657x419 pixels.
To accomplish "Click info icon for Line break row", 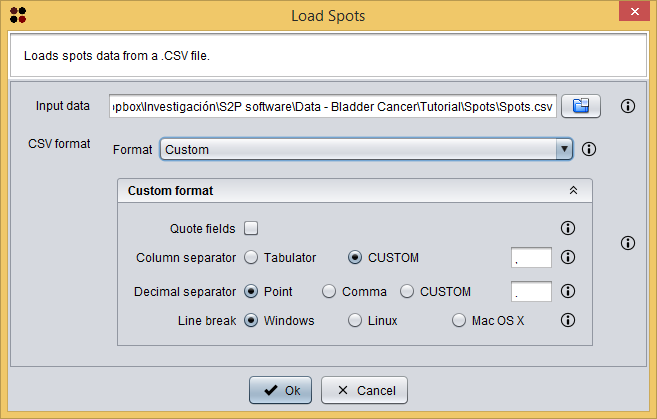I will point(568,321).
